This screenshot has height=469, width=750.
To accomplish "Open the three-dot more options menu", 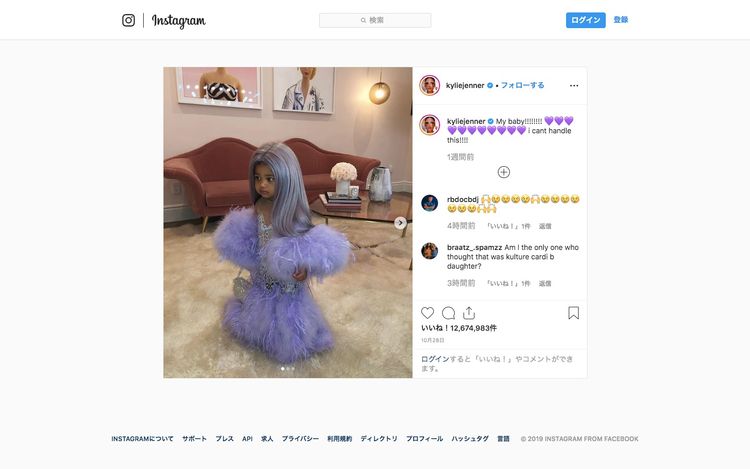I will coord(574,86).
